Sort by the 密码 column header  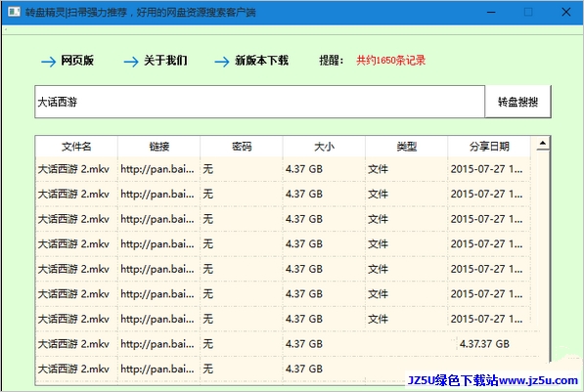pos(242,147)
